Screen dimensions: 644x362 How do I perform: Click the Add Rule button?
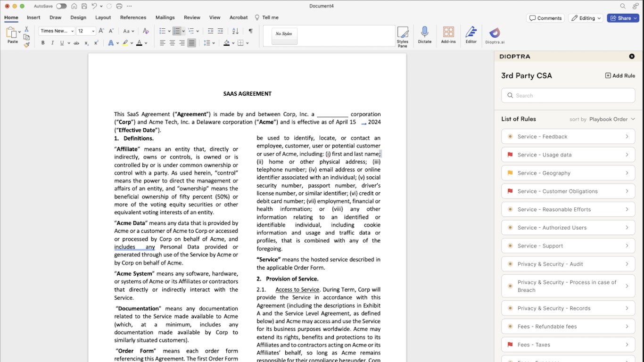coord(620,75)
